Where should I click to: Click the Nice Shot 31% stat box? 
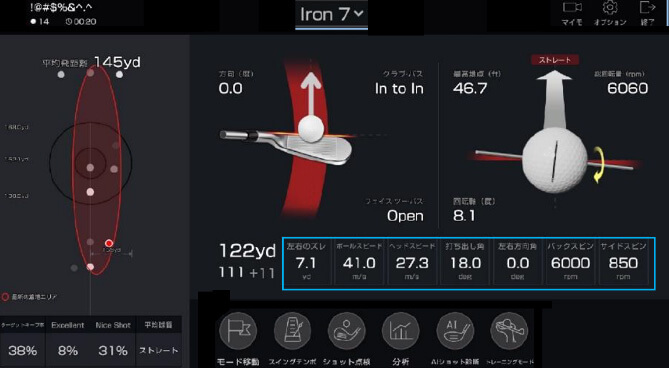click(x=113, y=341)
